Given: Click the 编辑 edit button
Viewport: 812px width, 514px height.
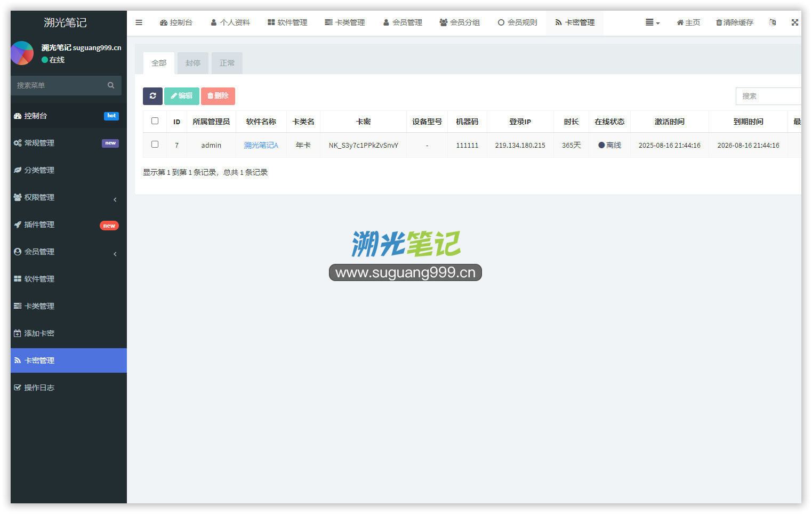Looking at the screenshot, I should pos(182,96).
